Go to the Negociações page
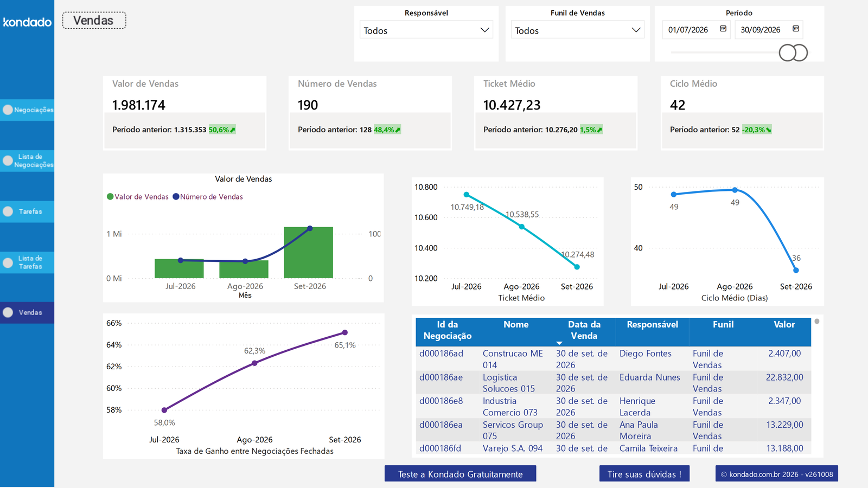Viewport: 868px width, 488px height. (27, 110)
